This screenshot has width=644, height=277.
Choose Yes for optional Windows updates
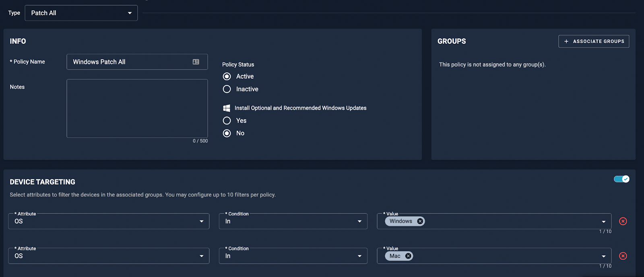click(x=227, y=121)
